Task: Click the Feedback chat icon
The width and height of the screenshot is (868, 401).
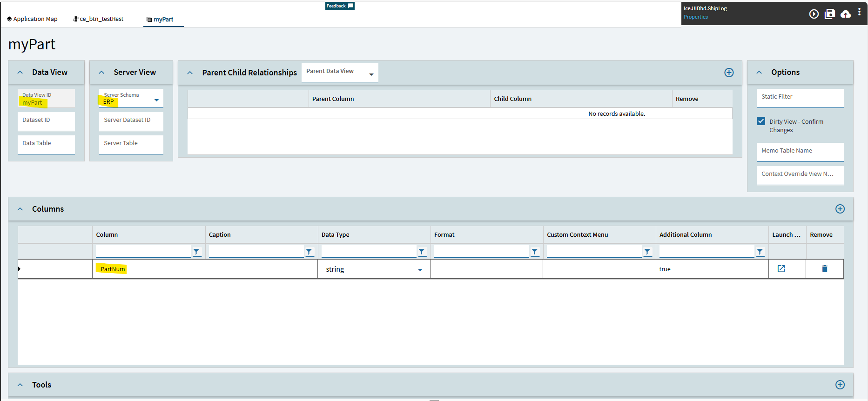Action: 350,6
